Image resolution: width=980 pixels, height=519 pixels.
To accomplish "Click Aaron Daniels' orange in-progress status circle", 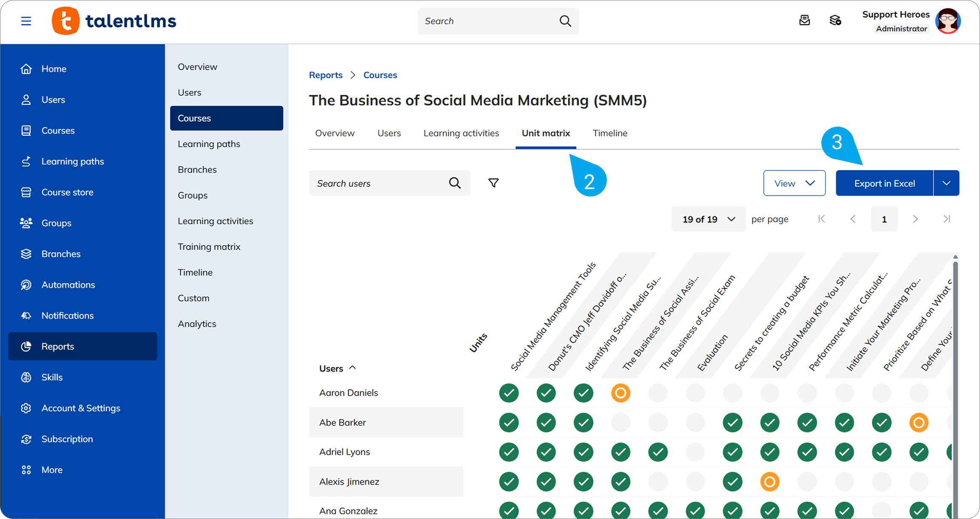I will (620, 393).
